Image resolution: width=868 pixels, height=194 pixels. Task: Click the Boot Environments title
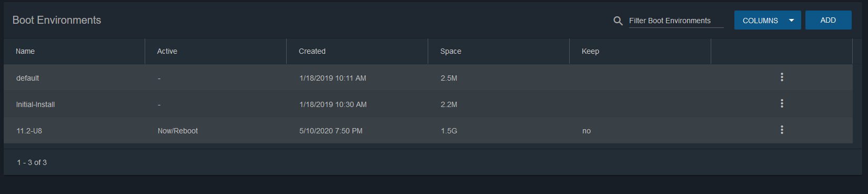tap(57, 20)
